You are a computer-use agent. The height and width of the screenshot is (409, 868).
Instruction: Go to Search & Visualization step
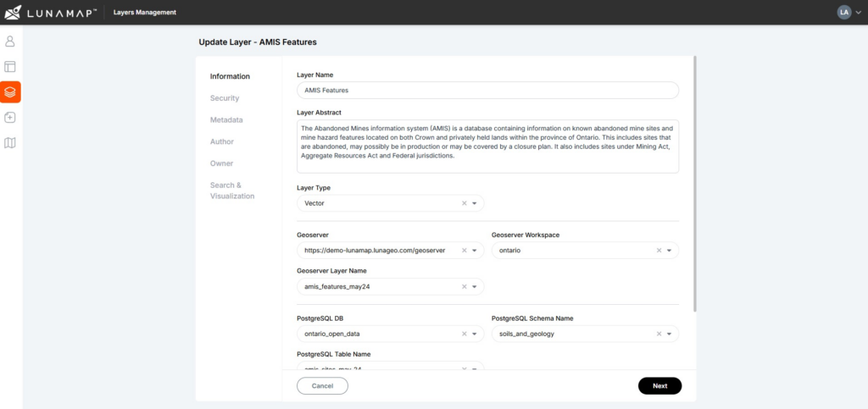pos(232,191)
